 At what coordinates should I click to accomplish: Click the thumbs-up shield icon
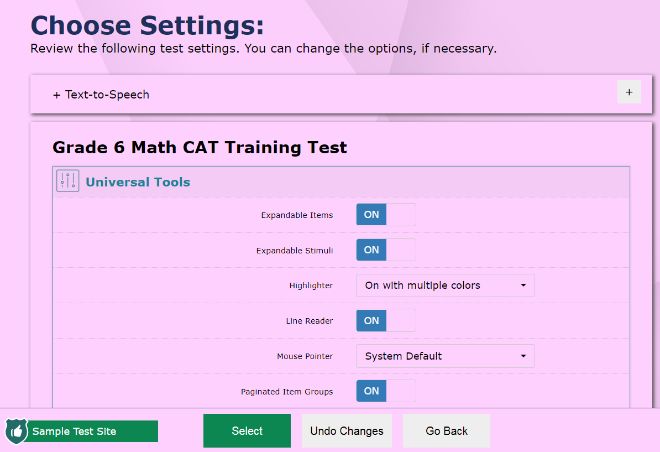(16, 431)
